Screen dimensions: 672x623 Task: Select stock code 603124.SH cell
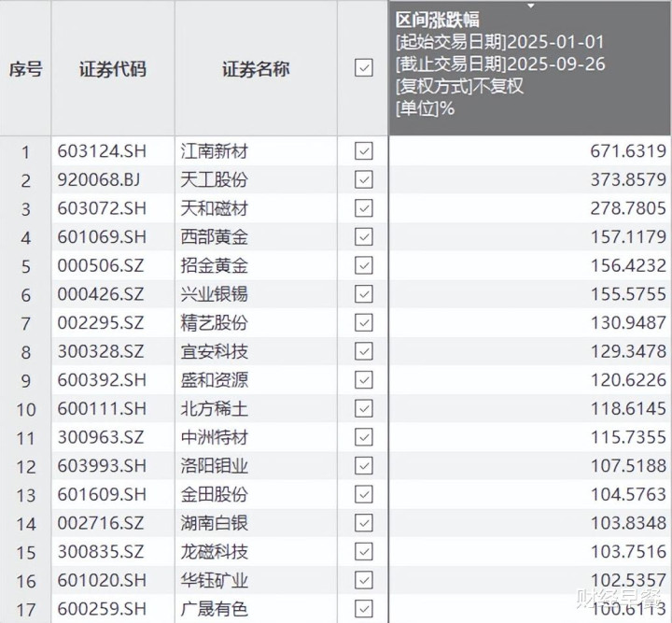tap(102, 151)
